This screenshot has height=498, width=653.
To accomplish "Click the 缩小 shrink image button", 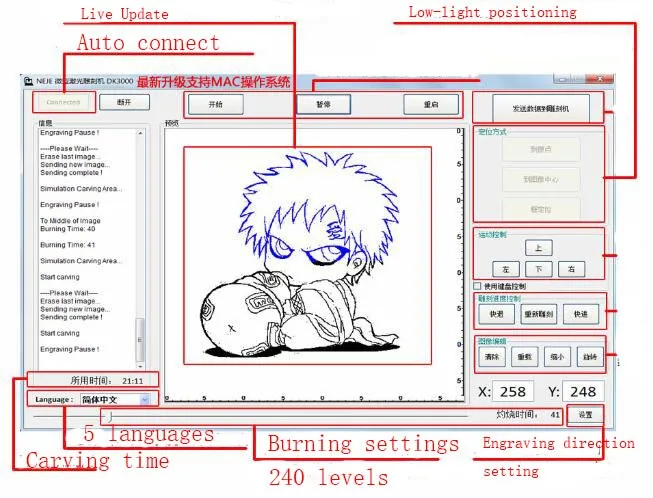I will click(x=557, y=357).
